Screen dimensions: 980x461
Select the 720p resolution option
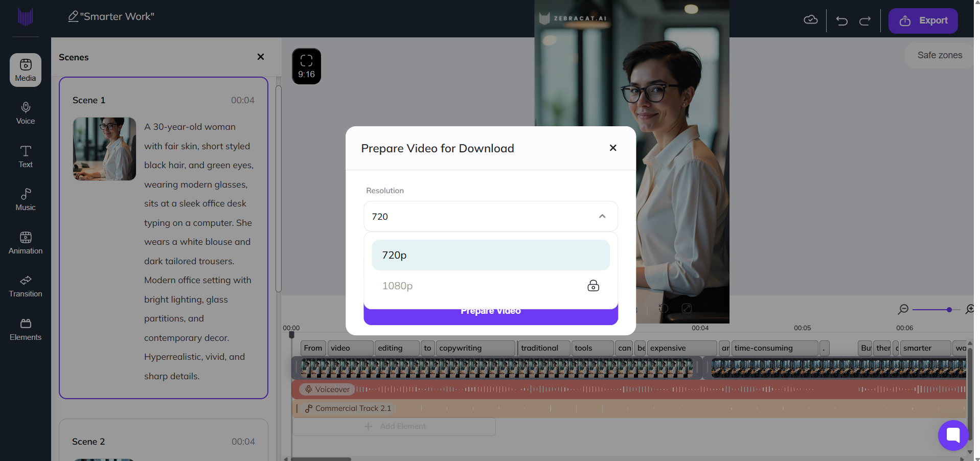point(491,255)
